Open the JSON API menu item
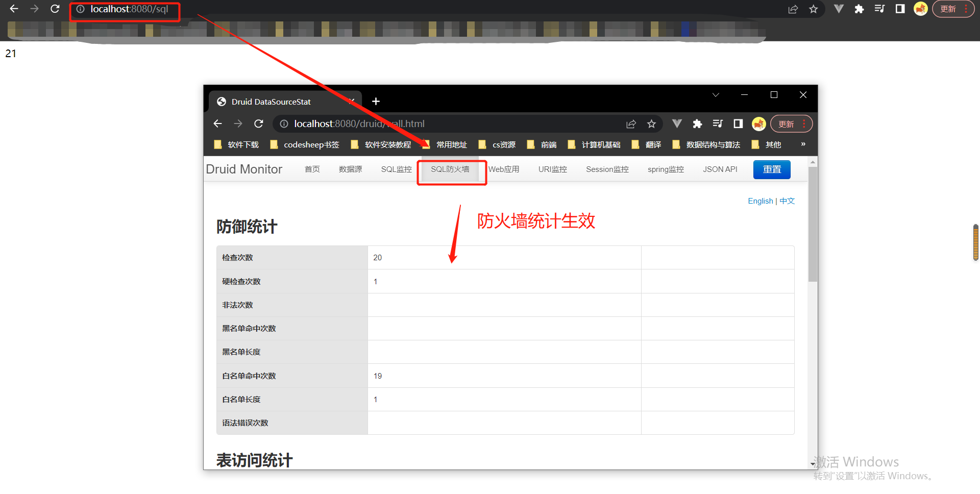Screen dimensions: 980x494 click(x=720, y=169)
